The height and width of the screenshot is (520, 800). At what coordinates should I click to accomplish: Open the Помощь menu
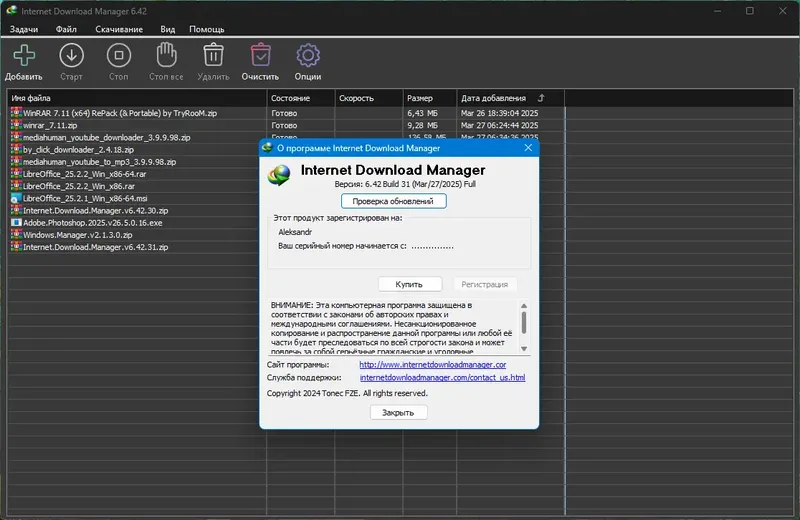tap(207, 29)
